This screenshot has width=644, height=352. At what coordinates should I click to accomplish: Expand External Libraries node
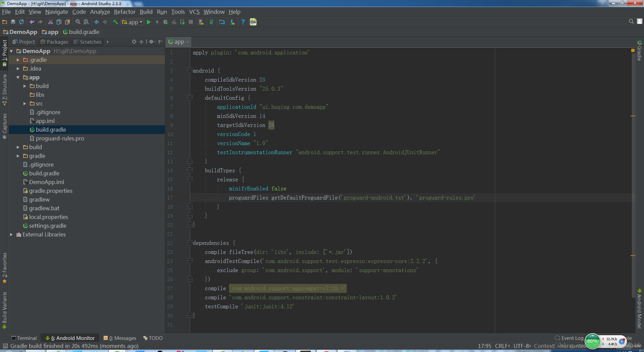[11, 234]
